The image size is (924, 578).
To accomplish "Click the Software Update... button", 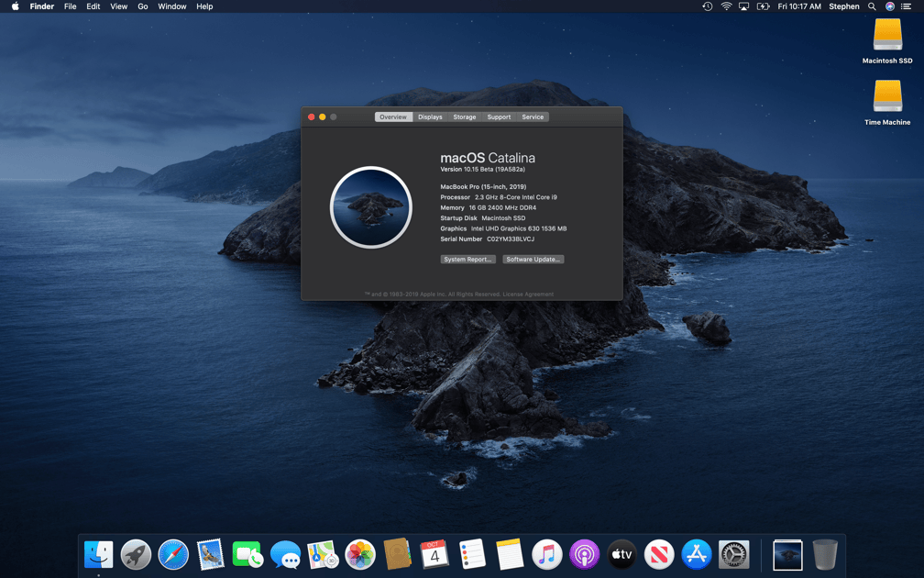I will [533, 260].
